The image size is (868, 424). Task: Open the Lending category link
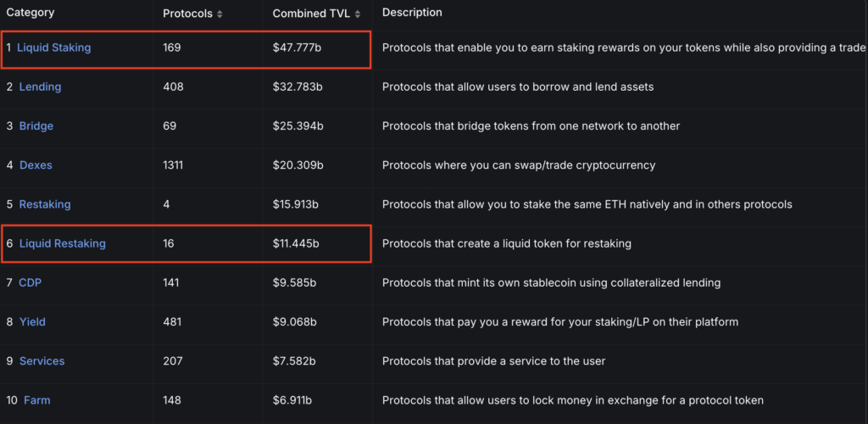click(40, 86)
